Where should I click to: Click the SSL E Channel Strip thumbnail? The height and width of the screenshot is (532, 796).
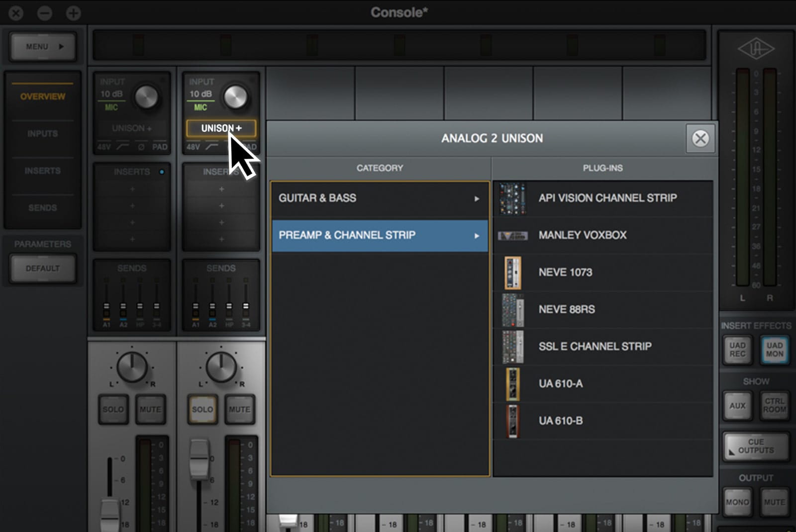pos(513,347)
